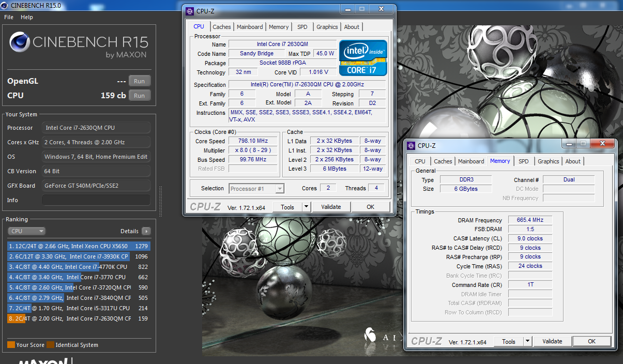Screen dimensions: 623x364
Task: Select ranking entry Core i5-3317U
Action: 79,308
